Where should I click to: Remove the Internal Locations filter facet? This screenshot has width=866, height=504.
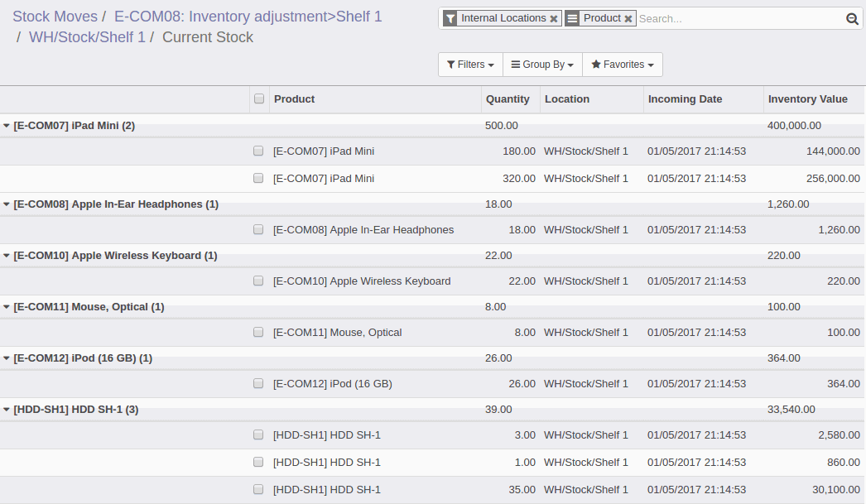point(553,19)
